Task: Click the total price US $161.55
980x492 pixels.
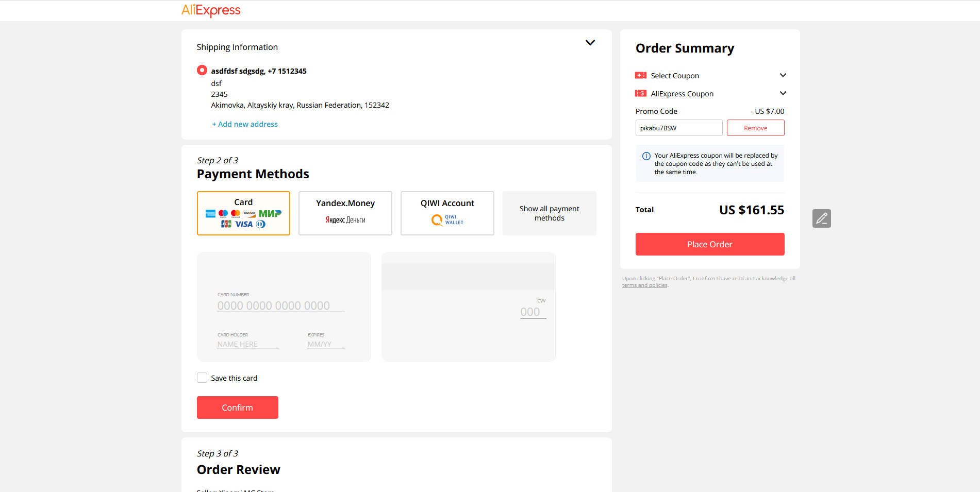Action: pos(752,210)
